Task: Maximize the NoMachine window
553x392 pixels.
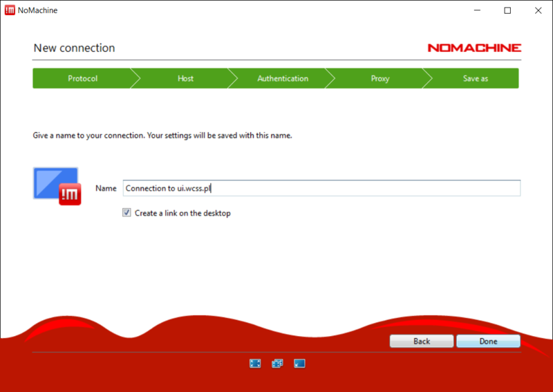Action: pyautogui.click(x=507, y=10)
